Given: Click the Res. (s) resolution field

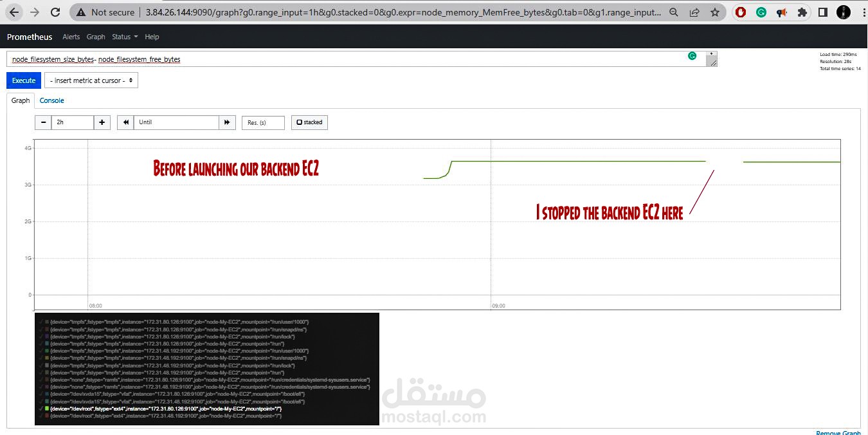Looking at the screenshot, I should click(x=263, y=122).
